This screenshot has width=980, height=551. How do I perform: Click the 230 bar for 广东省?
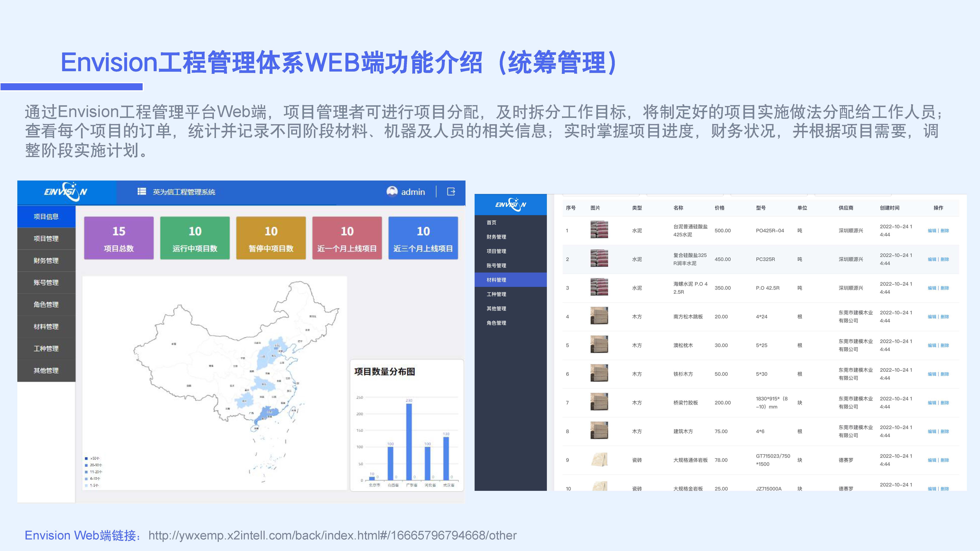tap(409, 442)
